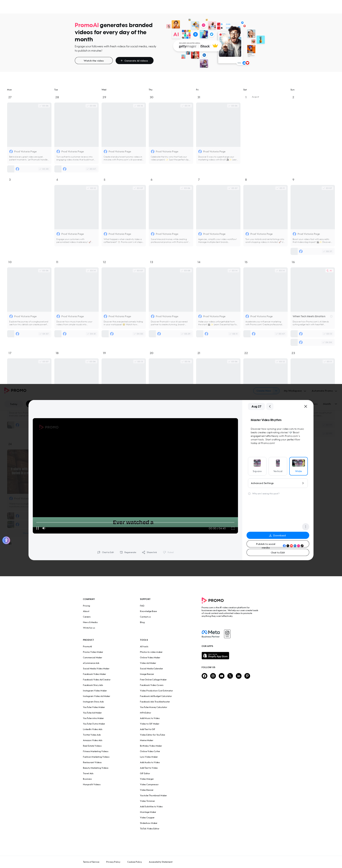Expand Advanced Settings
342x868 pixels.
(278, 483)
